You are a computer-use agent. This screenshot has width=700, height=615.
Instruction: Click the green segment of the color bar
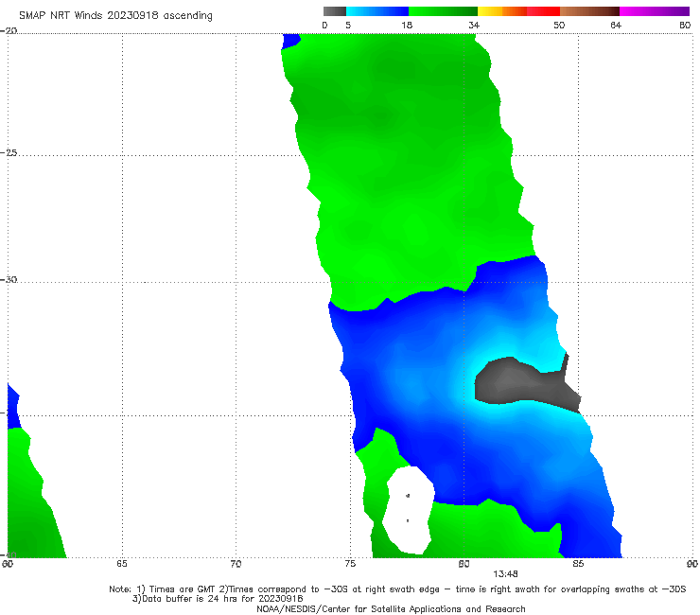click(443, 11)
